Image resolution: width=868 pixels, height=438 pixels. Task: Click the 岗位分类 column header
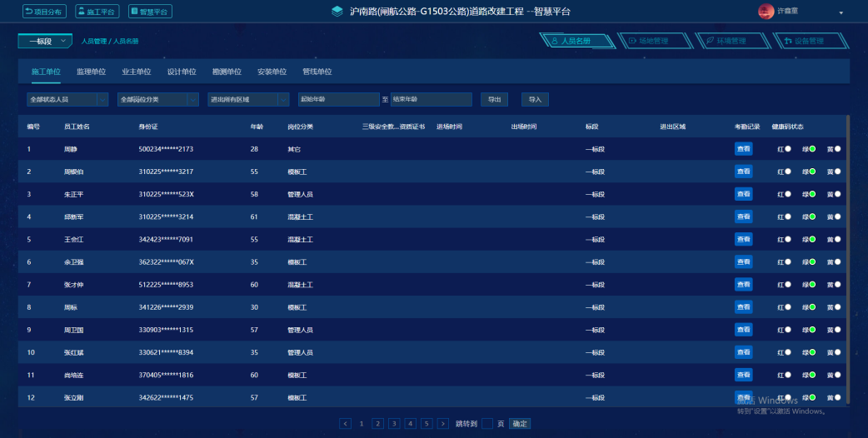[301, 127]
